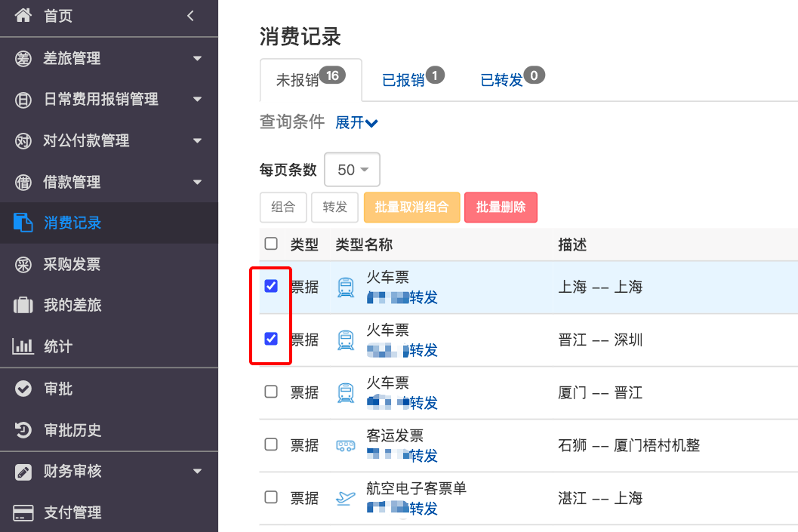The height and width of the screenshot is (532, 798).
Task: Collapse the sidebar with the left chevron
Action: tap(190, 16)
